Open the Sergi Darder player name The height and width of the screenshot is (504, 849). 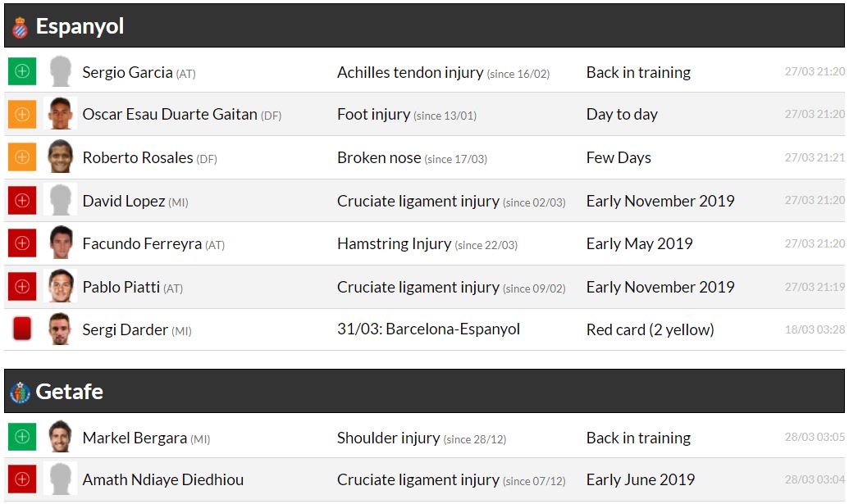point(125,330)
